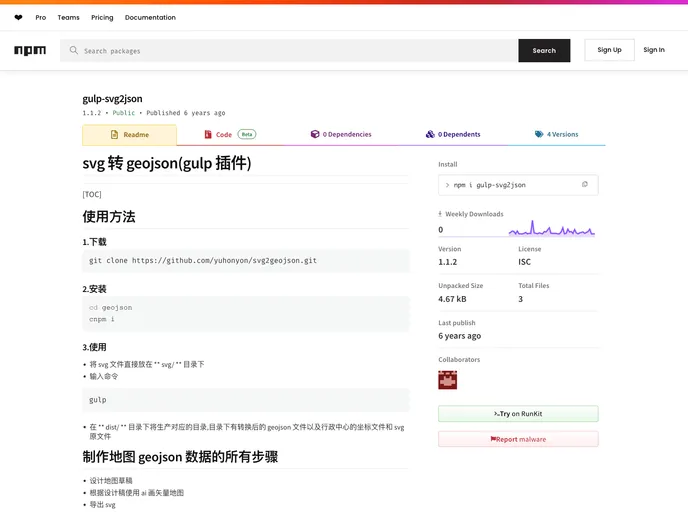Open the Pro menu item
This screenshot has height=512, width=688.
coord(40,18)
